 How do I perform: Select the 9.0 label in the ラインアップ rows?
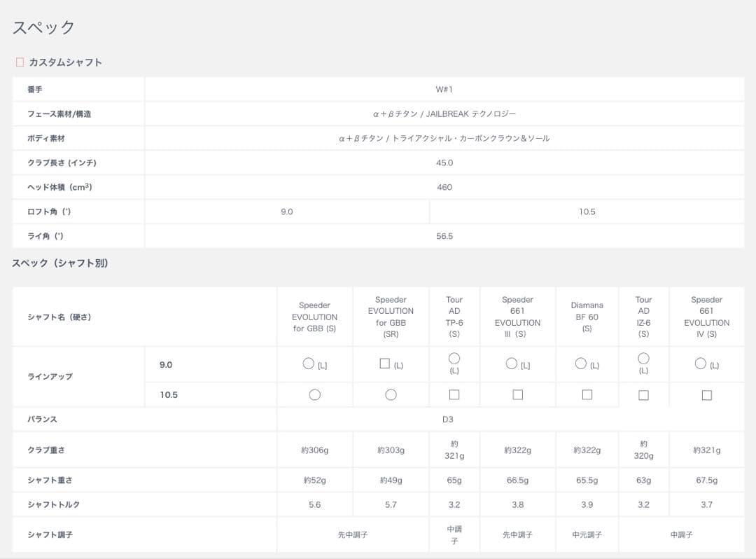(165, 365)
